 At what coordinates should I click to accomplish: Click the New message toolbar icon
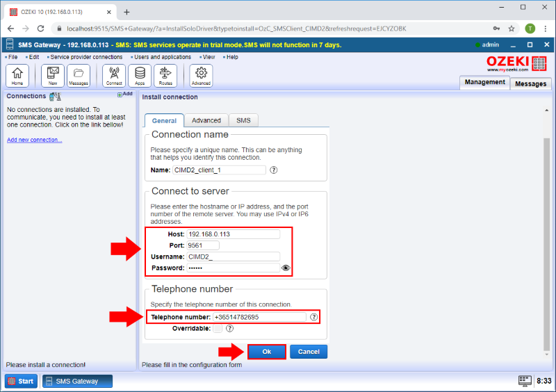tap(53, 76)
